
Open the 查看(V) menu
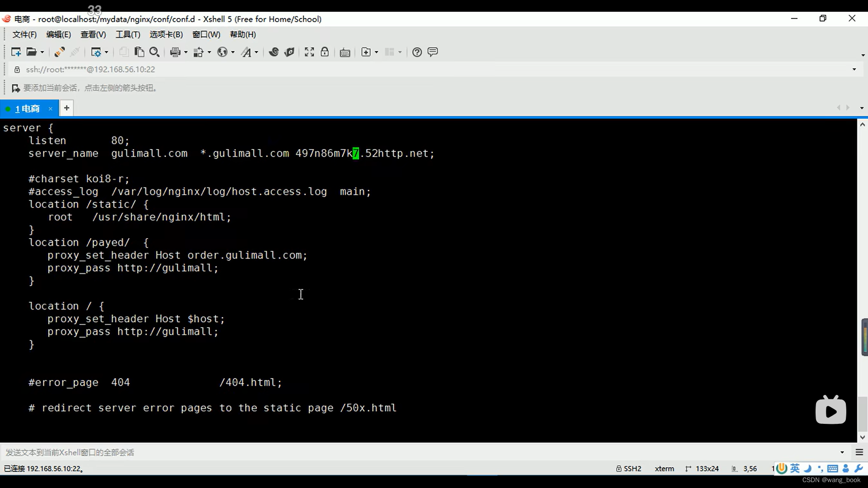click(x=93, y=34)
